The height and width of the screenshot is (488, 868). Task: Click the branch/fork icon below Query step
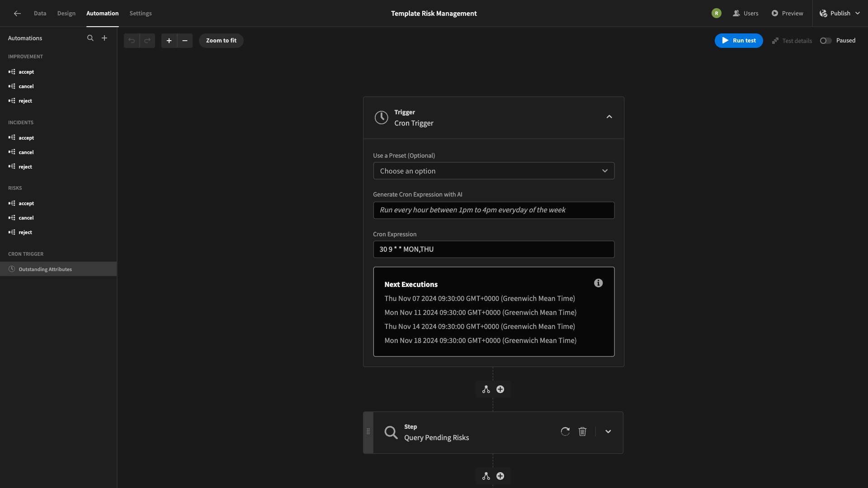click(486, 476)
